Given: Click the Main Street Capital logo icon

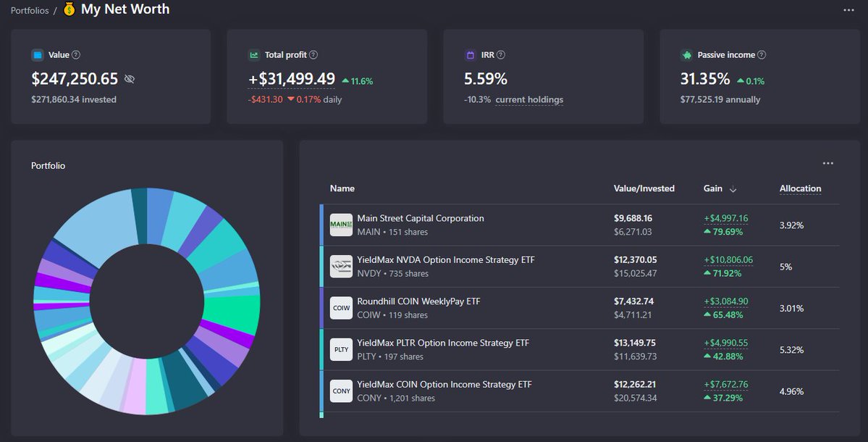Looking at the screenshot, I should pyautogui.click(x=341, y=225).
